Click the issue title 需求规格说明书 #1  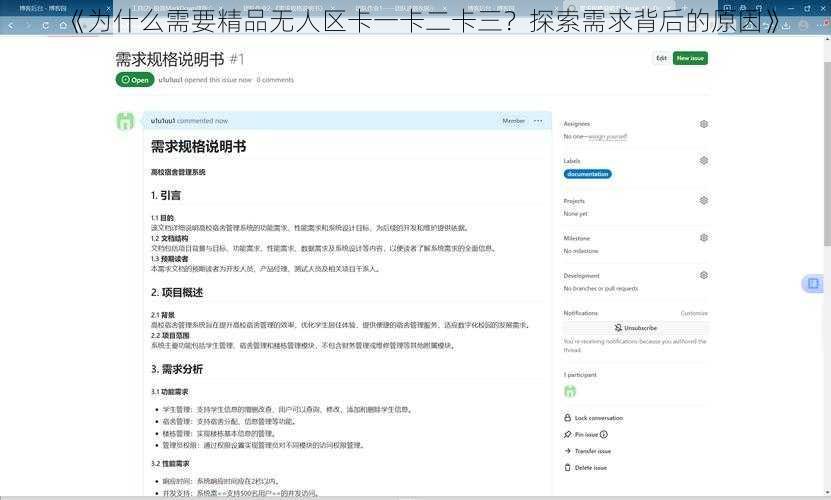click(180, 59)
